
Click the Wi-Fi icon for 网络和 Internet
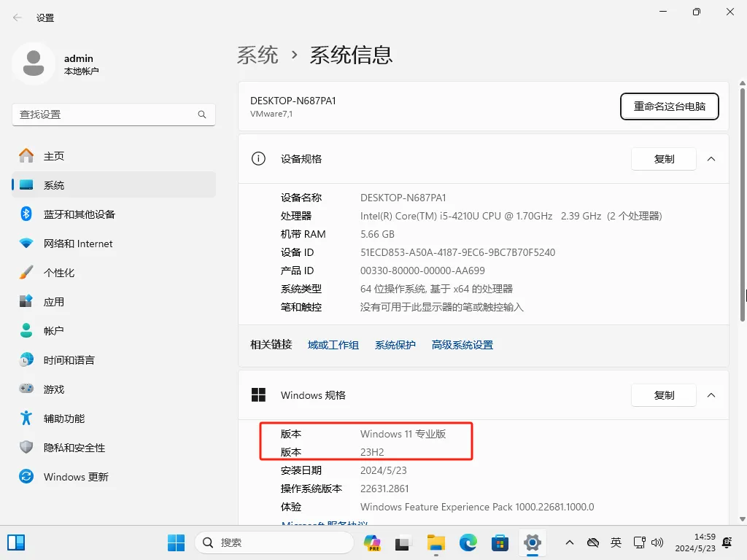[x=26, y=244]
